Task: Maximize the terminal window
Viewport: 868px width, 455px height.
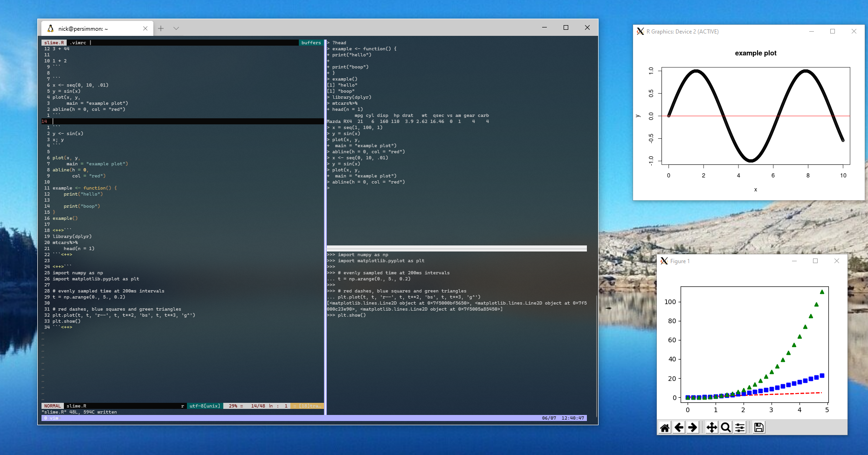Action: point(566,27)
